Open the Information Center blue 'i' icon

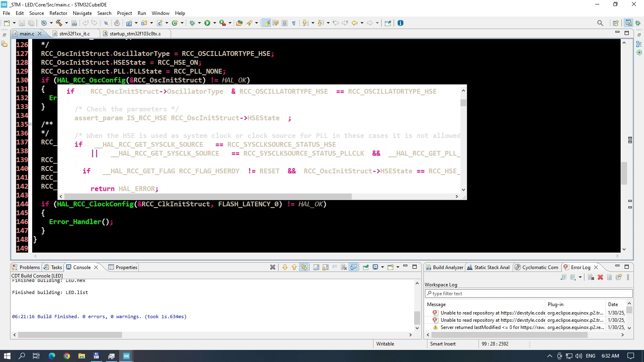(400, 23)
